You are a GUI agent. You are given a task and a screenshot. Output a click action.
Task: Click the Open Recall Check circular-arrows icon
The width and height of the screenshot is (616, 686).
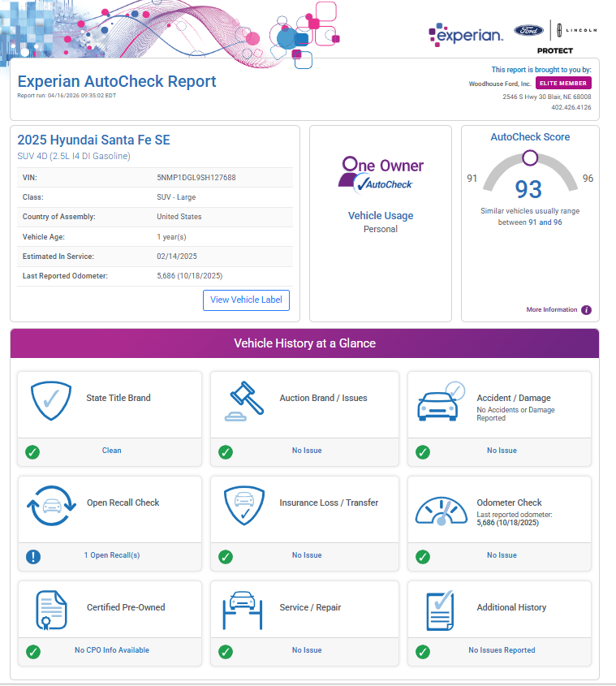pos(52,506)
